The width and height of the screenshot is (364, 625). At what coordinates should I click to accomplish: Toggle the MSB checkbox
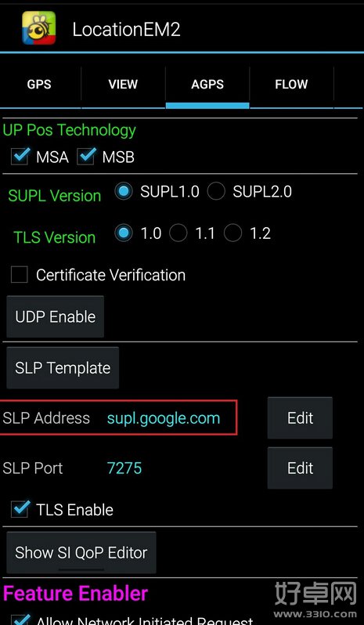[x=86, y=157]
